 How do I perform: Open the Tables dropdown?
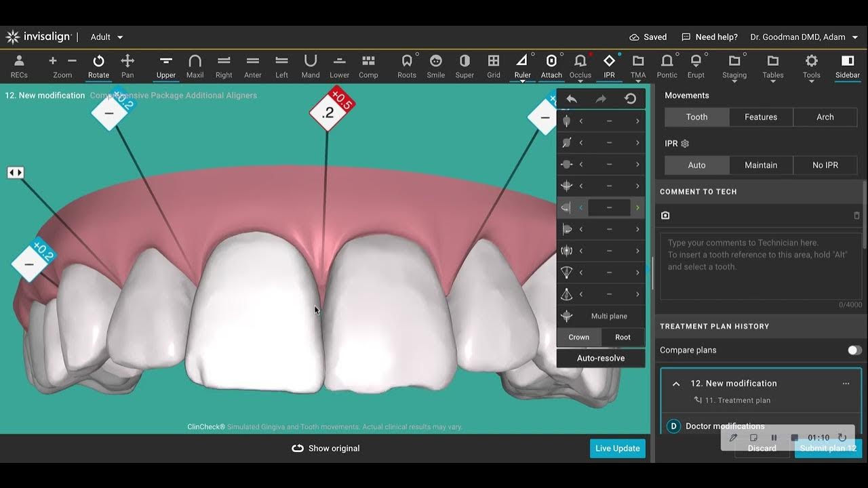click(x=773, y=66)
